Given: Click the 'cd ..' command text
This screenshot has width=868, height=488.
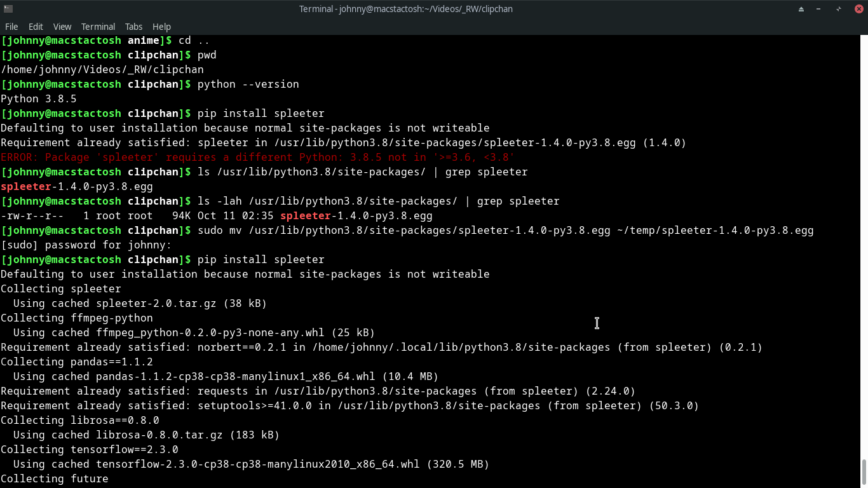Looking at the screenshot, I should 194,40.
